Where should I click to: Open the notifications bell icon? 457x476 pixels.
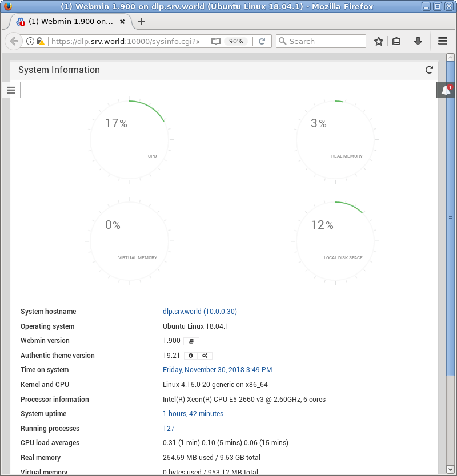(x=446, y=90)
